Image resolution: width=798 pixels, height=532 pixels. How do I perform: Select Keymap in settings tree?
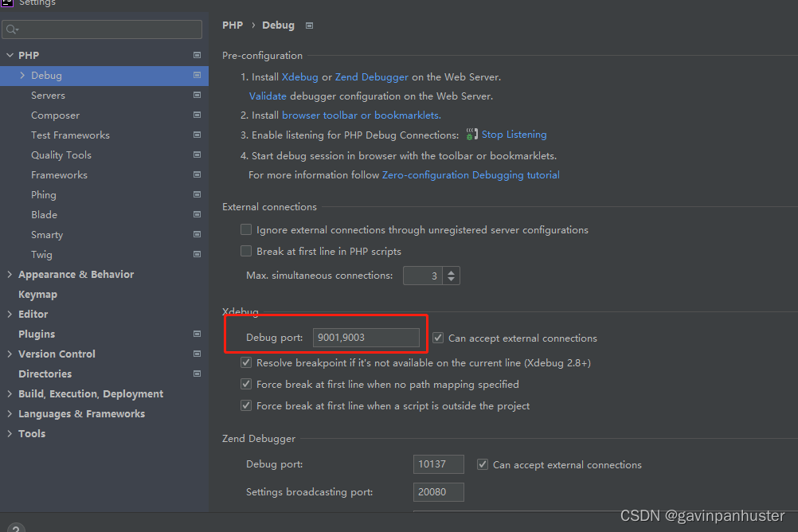tap(37, 294)
